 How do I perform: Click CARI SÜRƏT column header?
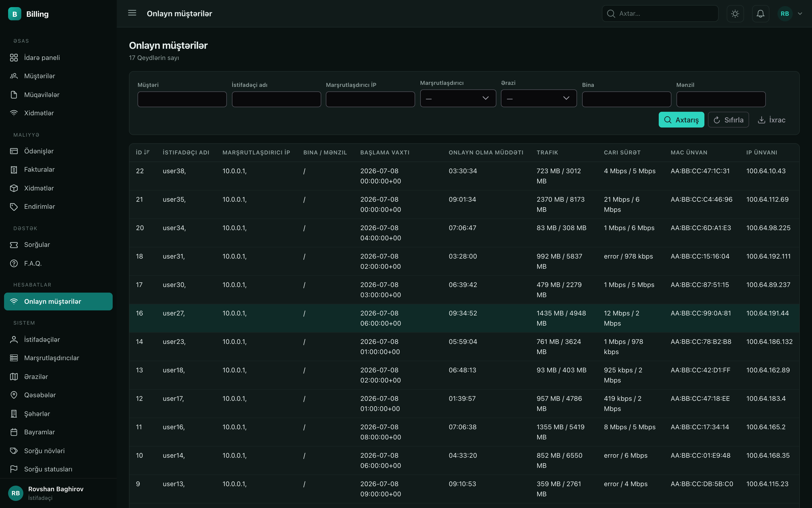(x=622, y=153)
